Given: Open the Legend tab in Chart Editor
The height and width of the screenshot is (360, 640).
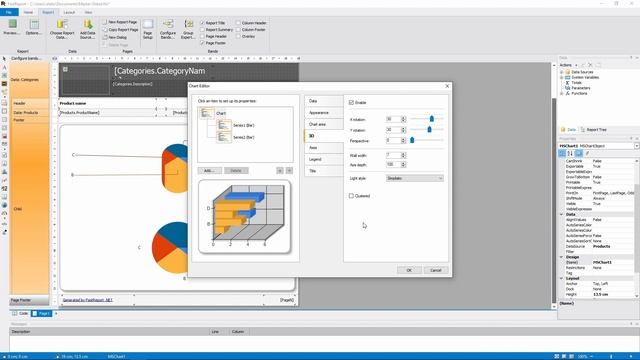Looking at the screenshot, I should [x=324, y=159].
